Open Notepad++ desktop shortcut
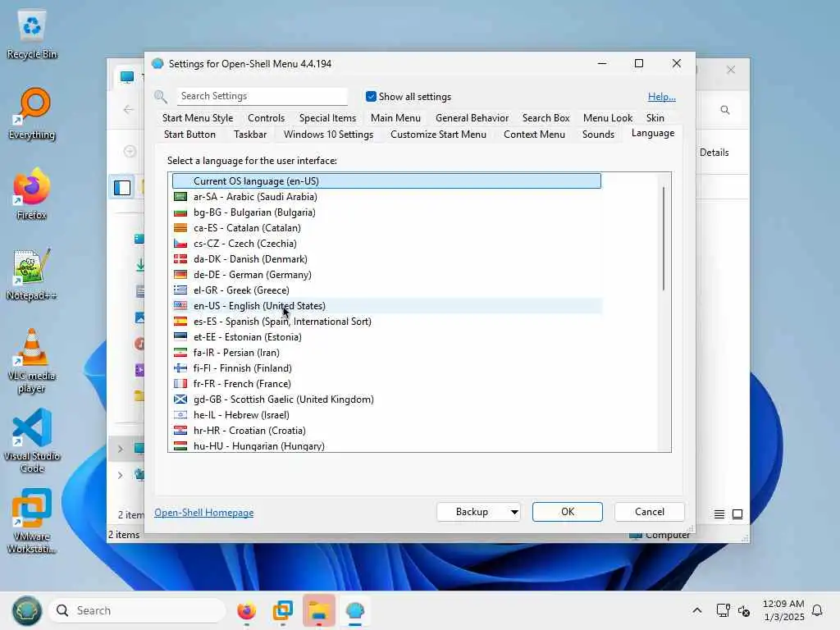This screenshot has width=840, height=630. [32, 274]
